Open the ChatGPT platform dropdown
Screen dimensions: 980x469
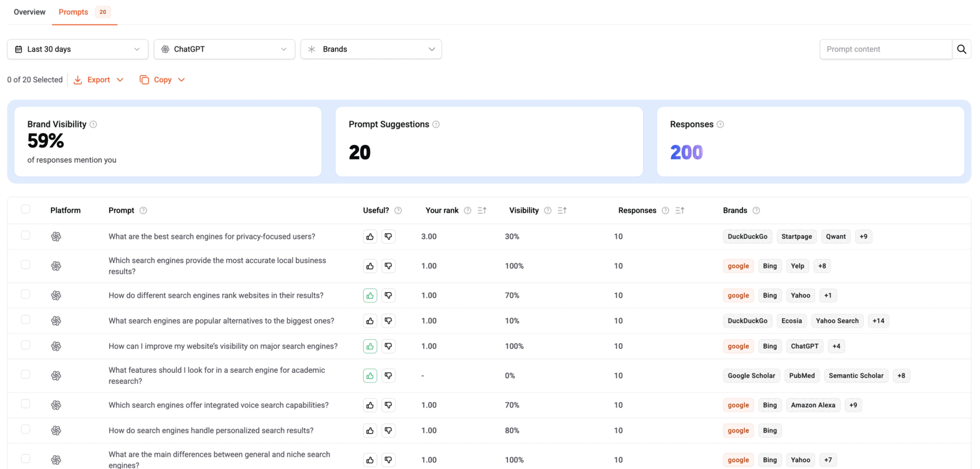224,49
